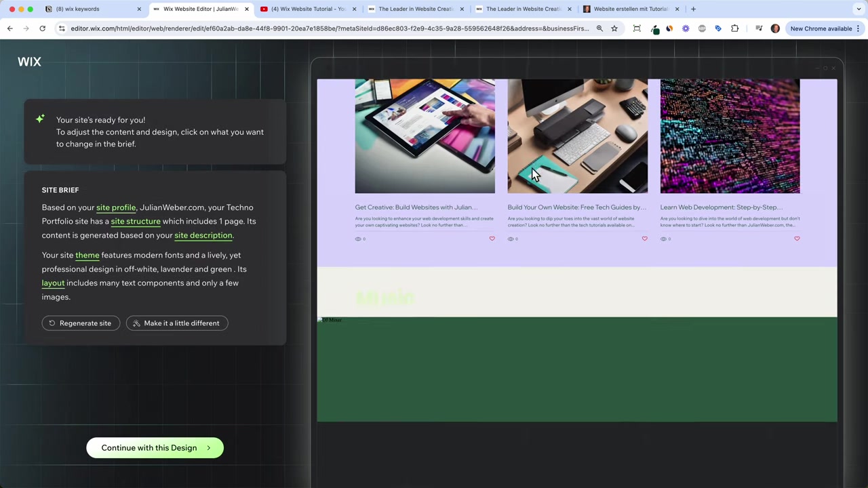Click the zoom magnifier in address bar

tap(599, 28)
